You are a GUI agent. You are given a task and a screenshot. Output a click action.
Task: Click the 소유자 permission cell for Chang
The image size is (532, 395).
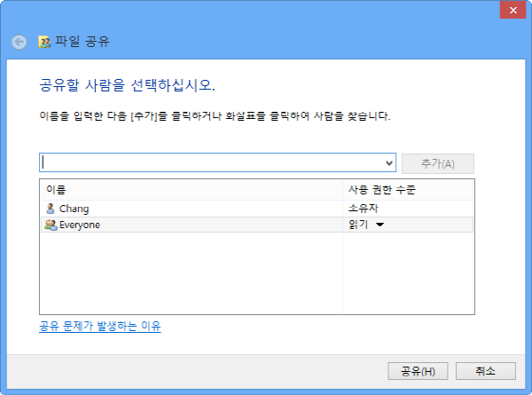coord(363,209)
